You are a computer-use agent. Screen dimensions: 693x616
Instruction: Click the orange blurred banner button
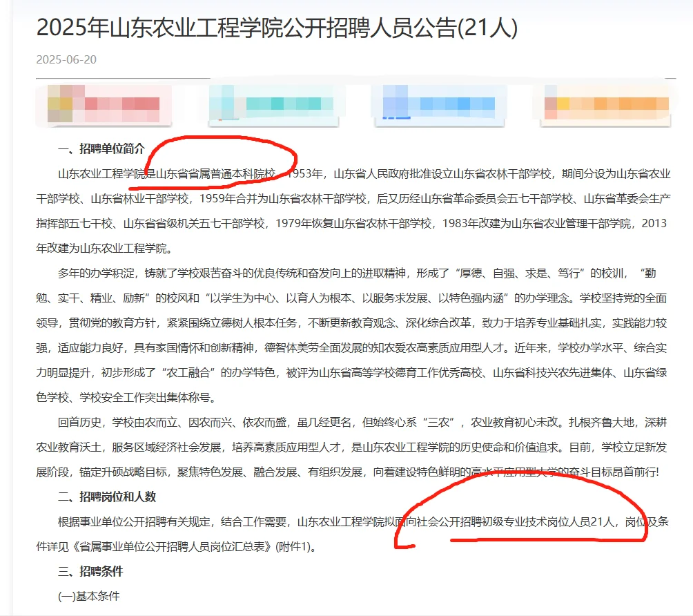click(606, 105)
